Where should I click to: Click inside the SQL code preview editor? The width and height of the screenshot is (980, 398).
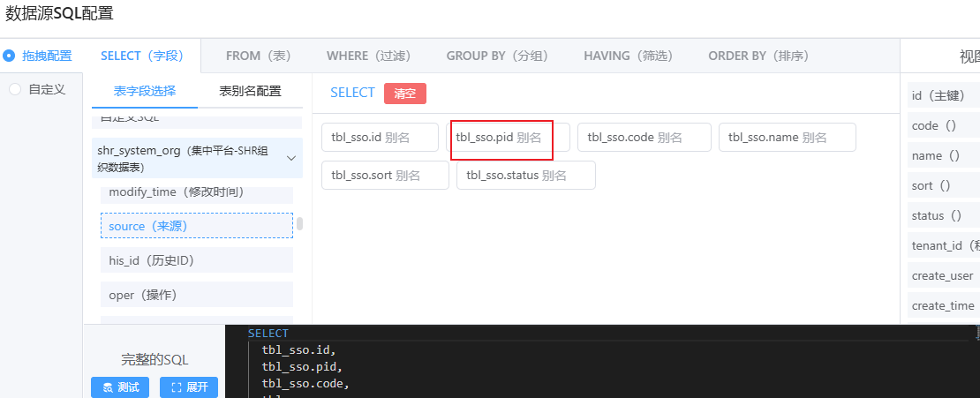[x=600, y=366]
